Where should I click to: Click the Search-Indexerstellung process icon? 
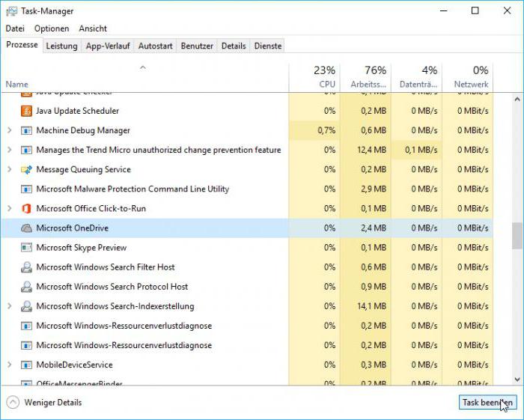coord(26,306)
